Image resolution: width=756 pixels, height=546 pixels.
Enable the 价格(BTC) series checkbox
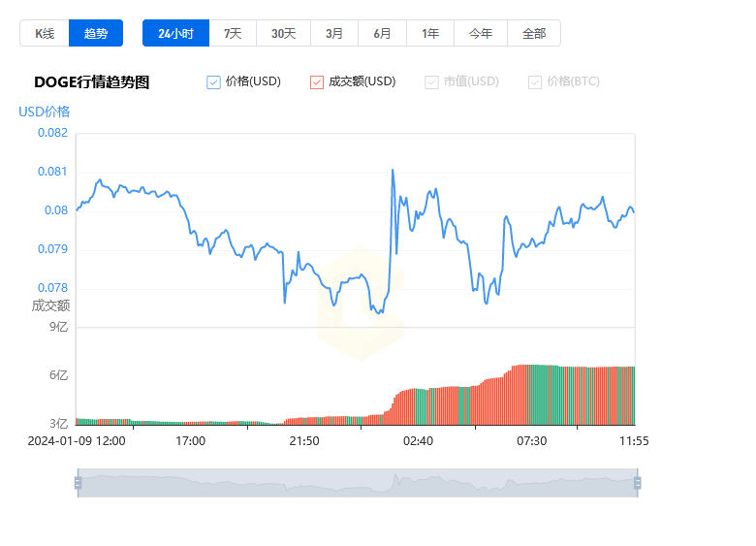tap(535, 82)
